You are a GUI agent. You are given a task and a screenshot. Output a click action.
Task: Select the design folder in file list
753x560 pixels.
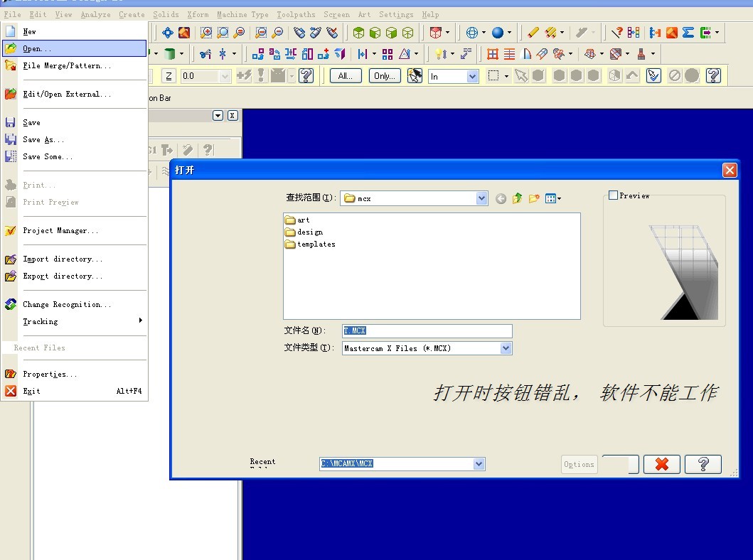coord(304,232)
